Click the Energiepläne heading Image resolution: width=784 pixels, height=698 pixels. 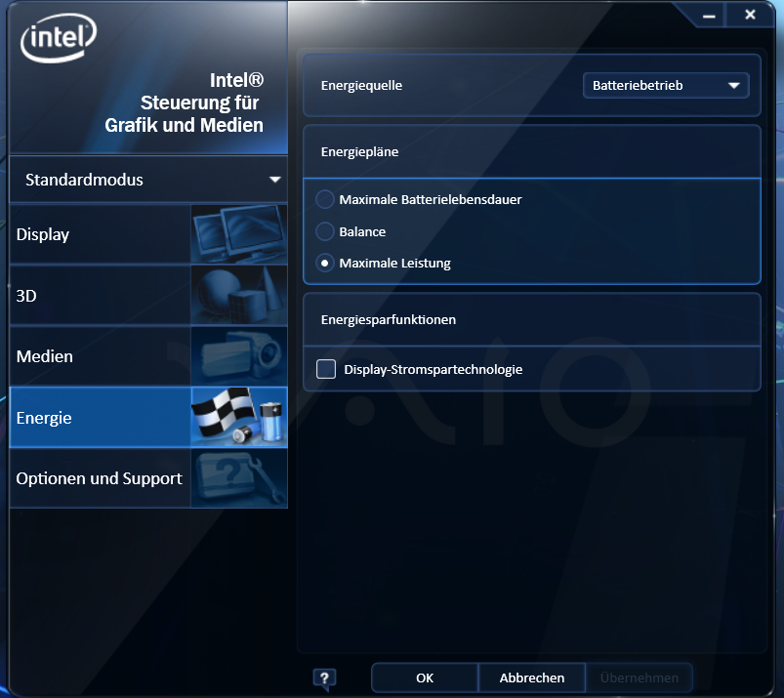(359, 151)
